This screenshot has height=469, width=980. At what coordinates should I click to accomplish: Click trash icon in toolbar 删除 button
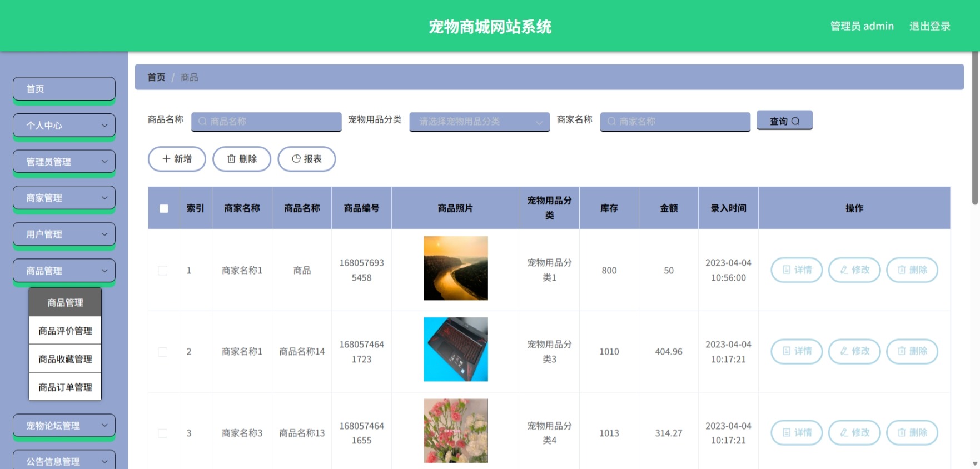click(231, 159)
